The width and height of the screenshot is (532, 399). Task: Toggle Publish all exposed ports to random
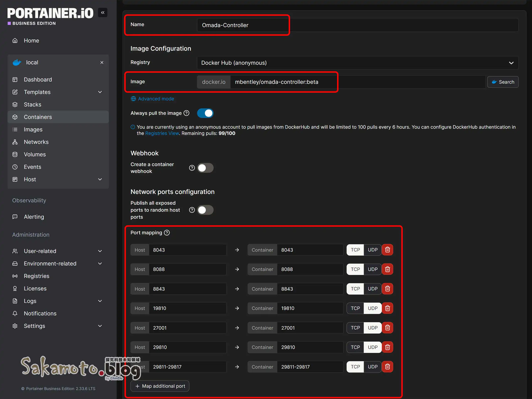pos(205,210)
